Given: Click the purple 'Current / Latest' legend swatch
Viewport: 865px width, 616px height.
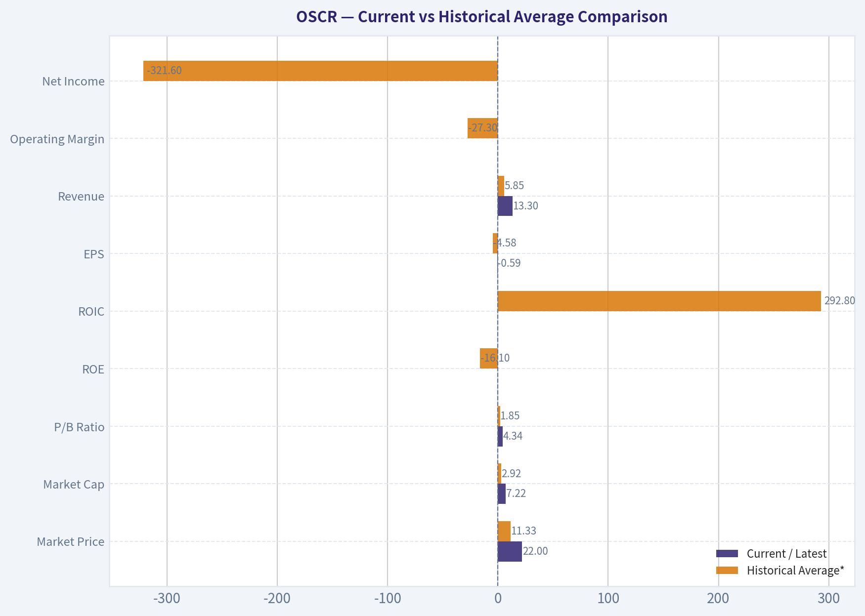Looking at the screenshot, I should pyautogui.click(x=727, y=553).
